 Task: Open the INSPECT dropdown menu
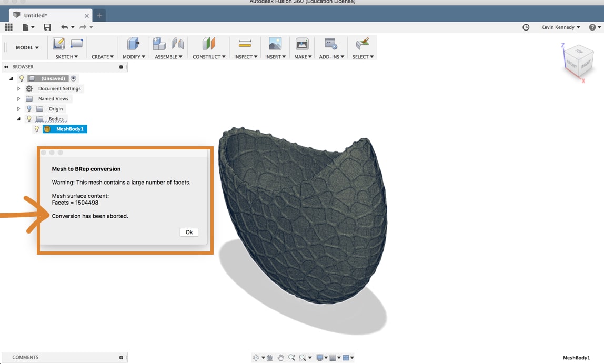pos(246,57)
